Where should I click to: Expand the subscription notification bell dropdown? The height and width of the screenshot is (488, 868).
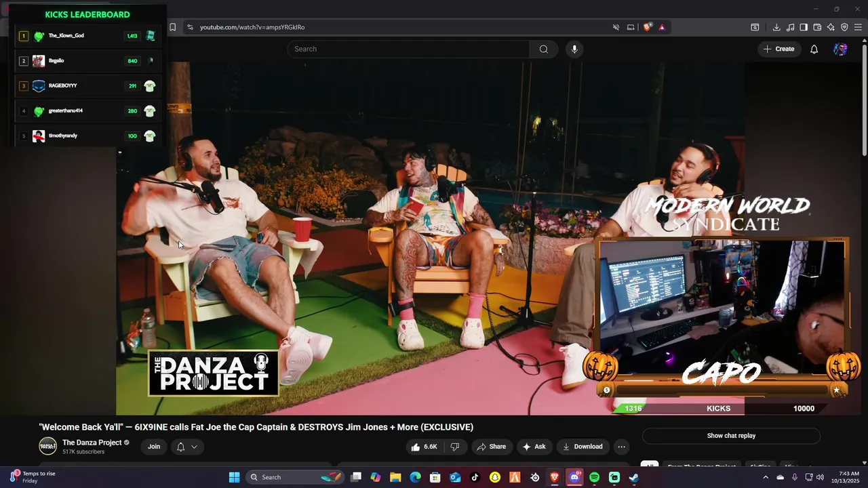[x=187, y=447]
